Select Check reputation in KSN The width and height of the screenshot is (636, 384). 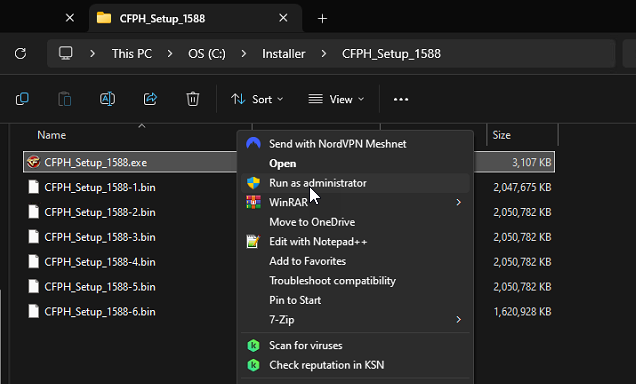pyautogui.click(x=355, y=365)
